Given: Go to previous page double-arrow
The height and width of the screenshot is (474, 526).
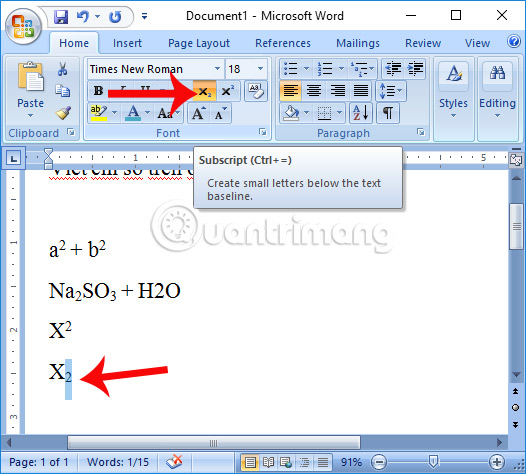Looking at the screenshot, I should click(x=516, y=391).
